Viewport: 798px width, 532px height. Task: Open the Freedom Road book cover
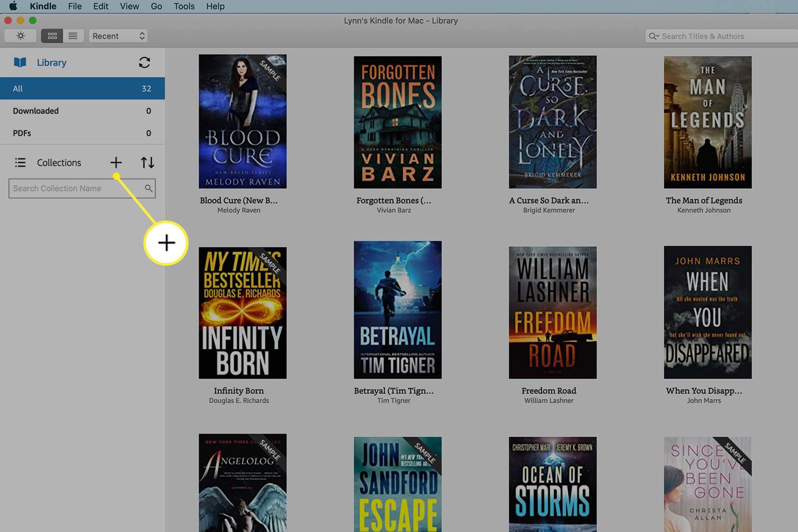click(x=553, y=313)
